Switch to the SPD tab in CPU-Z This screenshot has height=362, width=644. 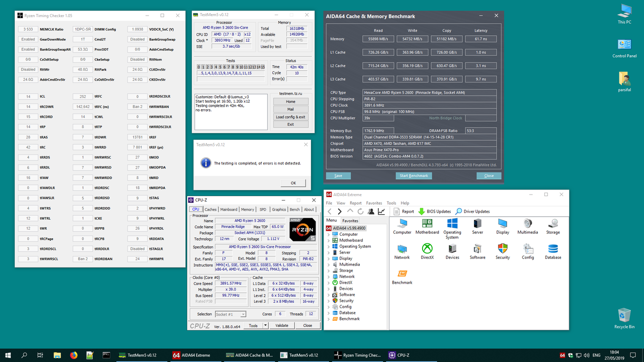pyautogui.click(x=263, y=210)
